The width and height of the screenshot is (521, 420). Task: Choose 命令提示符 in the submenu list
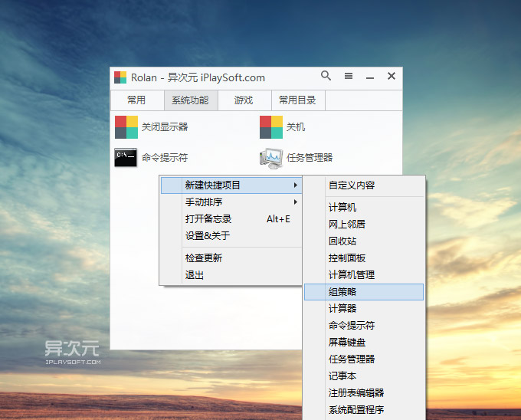point(364,325)
